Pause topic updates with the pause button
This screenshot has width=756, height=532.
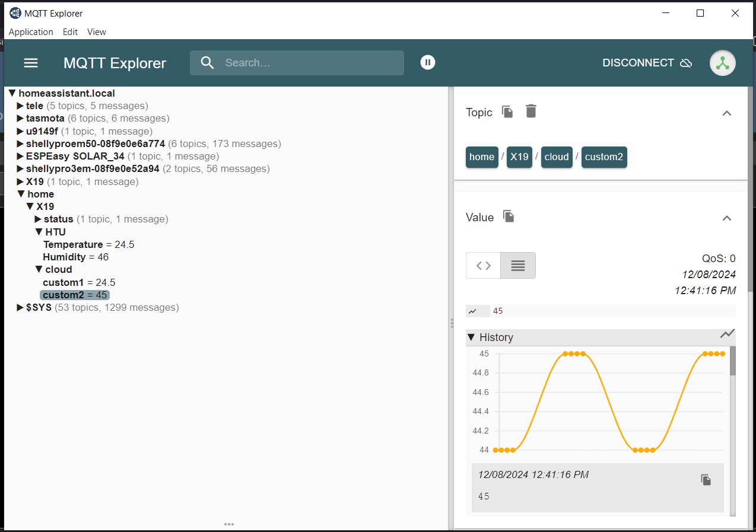pyautogui.click(x=428, y=62)
